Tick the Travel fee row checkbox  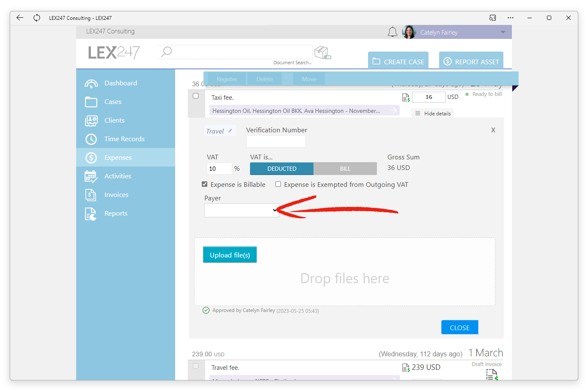195,366
